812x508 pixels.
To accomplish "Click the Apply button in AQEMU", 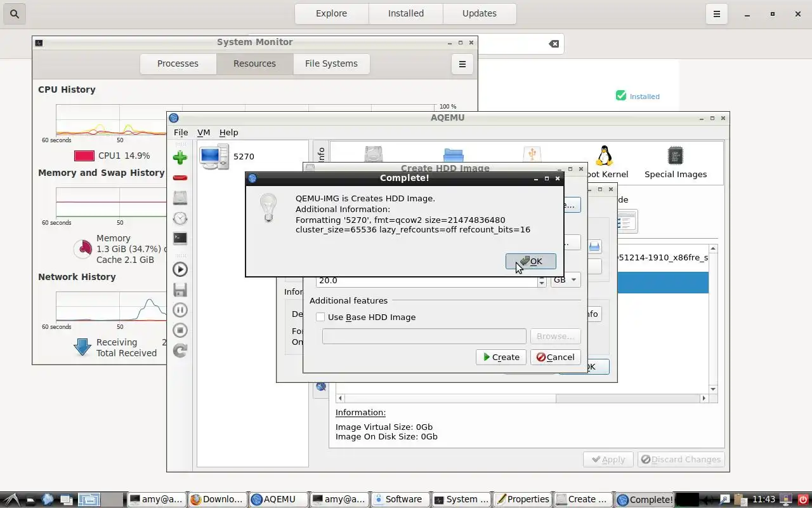I will (x=608, y=459).
